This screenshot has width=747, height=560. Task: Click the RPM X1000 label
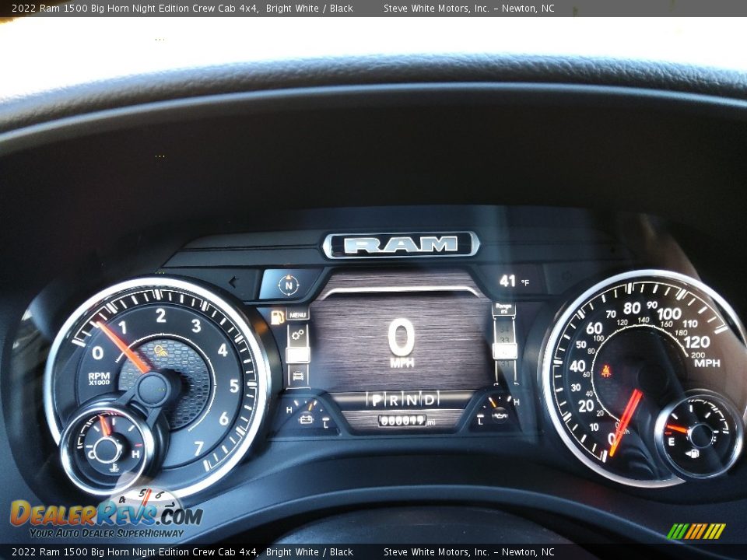pyautogui.click(x=99, y=379)
